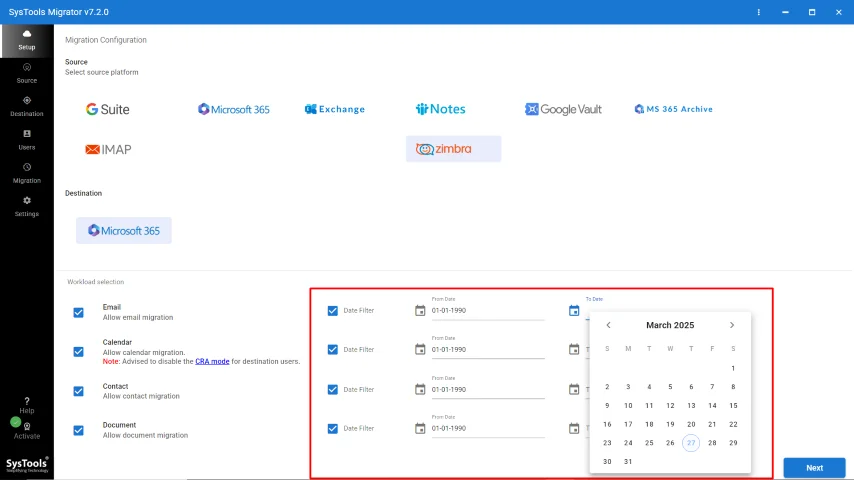
Task: Toggle Date Filter for Email row
Action: pyautogui.click(x=332, y=311)
